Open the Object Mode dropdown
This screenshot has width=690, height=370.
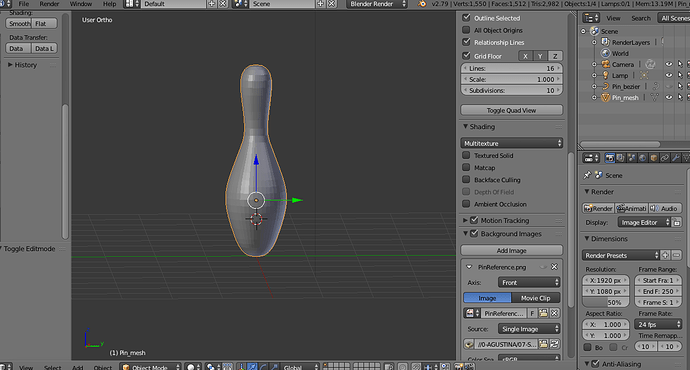coord(150,366)
